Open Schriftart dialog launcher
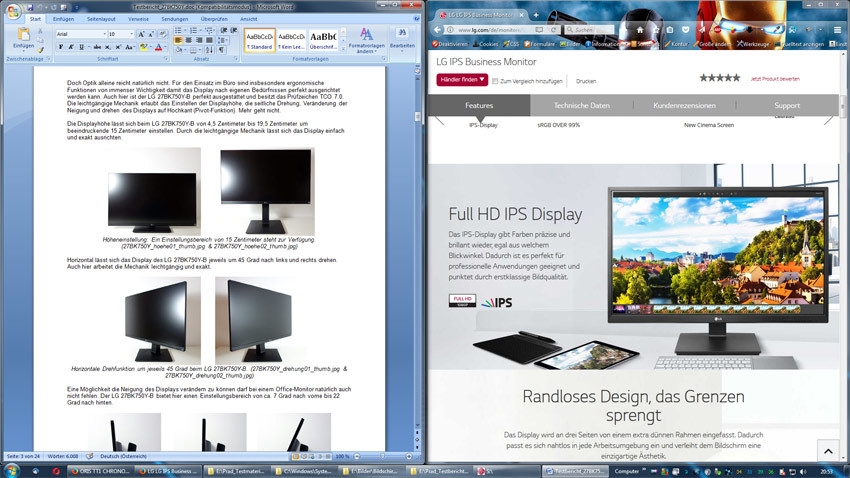This screenshot has height=478, width=850. (166, 58)
